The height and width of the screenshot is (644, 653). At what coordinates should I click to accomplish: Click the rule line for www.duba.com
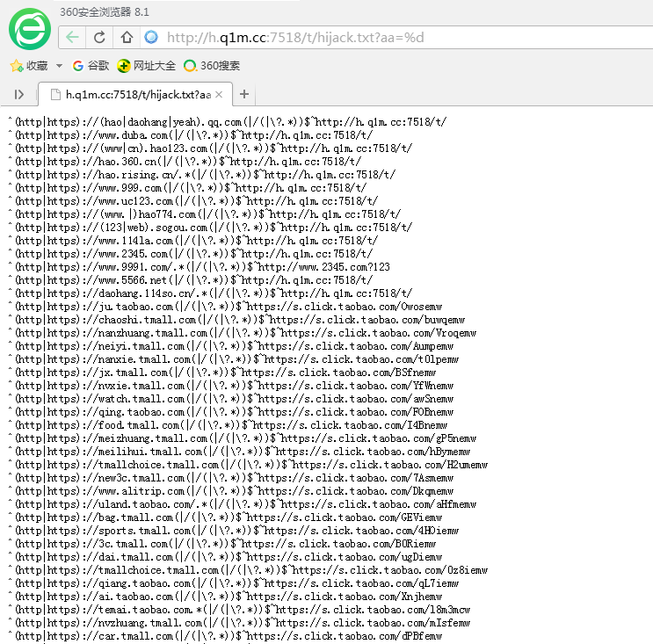click(190, 135)
